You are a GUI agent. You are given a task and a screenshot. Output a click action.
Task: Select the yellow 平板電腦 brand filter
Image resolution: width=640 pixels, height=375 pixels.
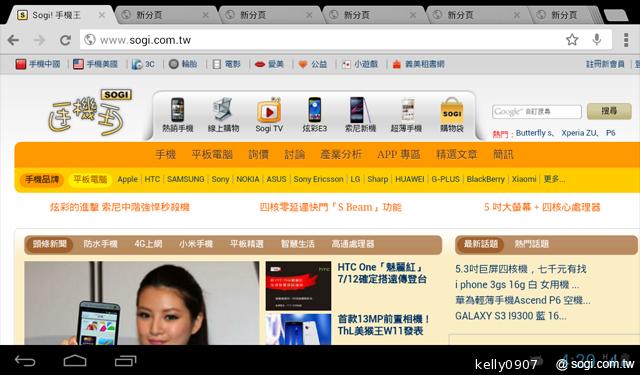coord(90,179)
